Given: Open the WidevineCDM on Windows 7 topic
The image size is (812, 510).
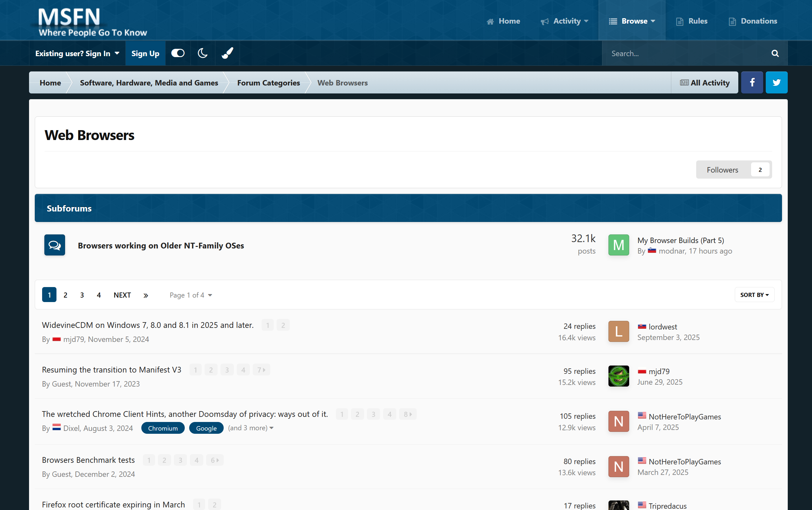Looking at the screenshot, I should click(x=148, y=325).
